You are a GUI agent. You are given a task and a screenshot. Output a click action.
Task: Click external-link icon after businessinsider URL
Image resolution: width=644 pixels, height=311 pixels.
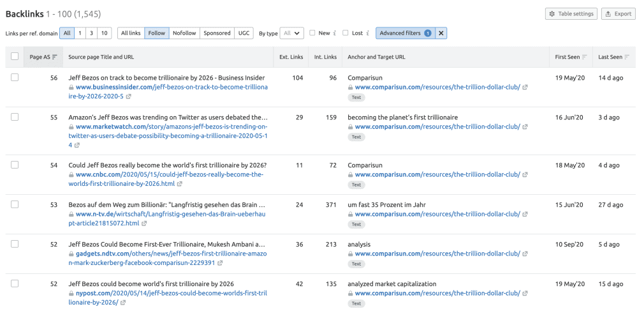pyautogui.click(x=129, y=96)
